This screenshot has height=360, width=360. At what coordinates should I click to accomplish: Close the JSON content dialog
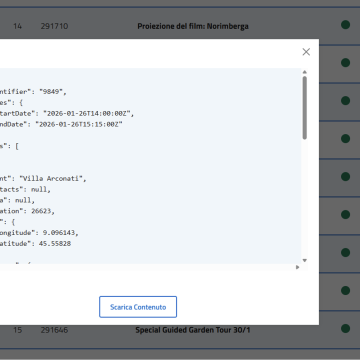306,52
